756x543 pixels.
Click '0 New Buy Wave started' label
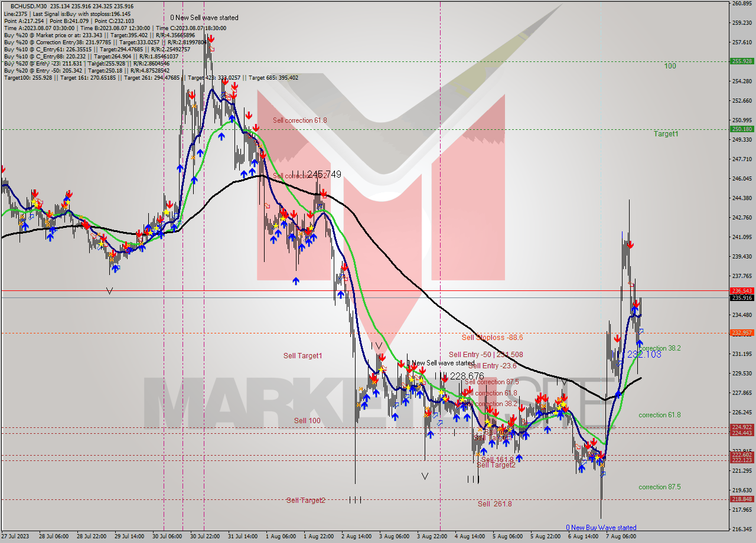click(601, 528)
